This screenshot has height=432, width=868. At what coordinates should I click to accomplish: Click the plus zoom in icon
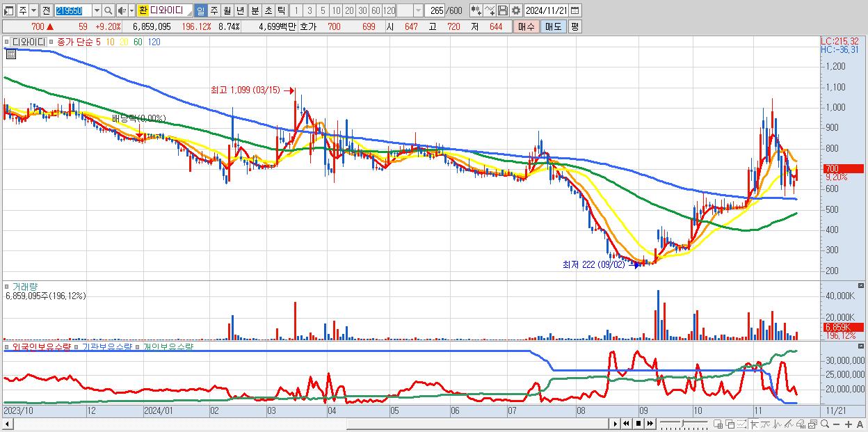(848, 424)
